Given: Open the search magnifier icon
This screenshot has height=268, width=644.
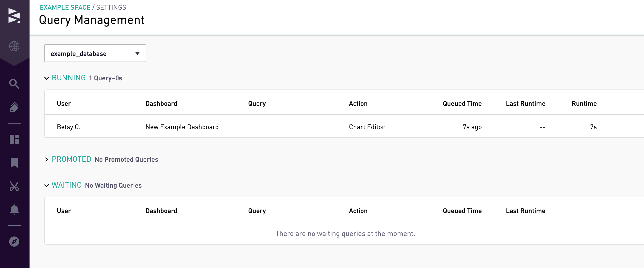Looking at the screenshot, I should [14, 84].
